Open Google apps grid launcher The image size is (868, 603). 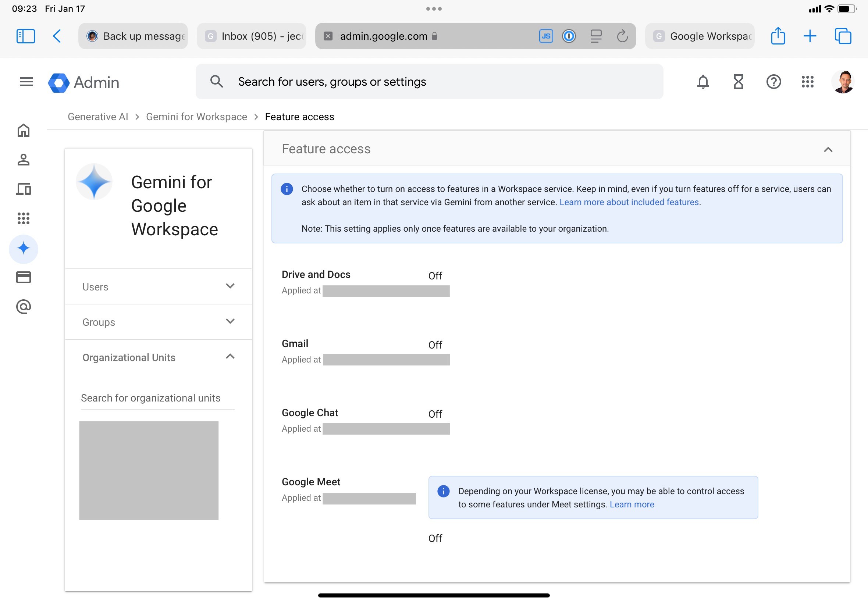(x=808, y=82)
